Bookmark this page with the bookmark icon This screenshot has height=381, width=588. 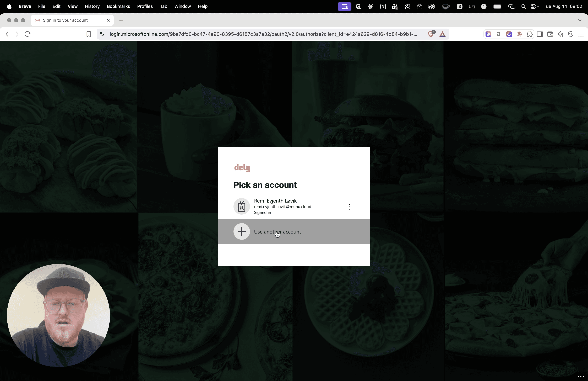(89, 34)
